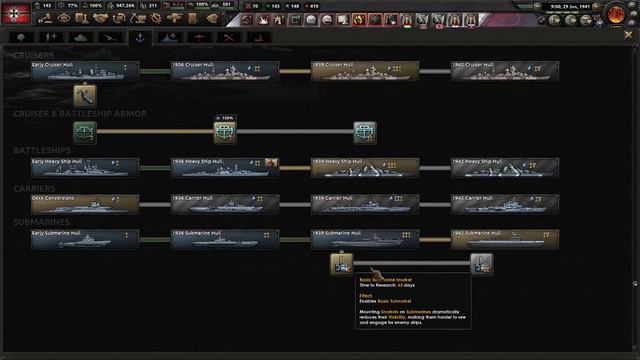Screen dimensions: 640x360
Task: Select 1936 Cruiser Hull technology
Action: 225,71
